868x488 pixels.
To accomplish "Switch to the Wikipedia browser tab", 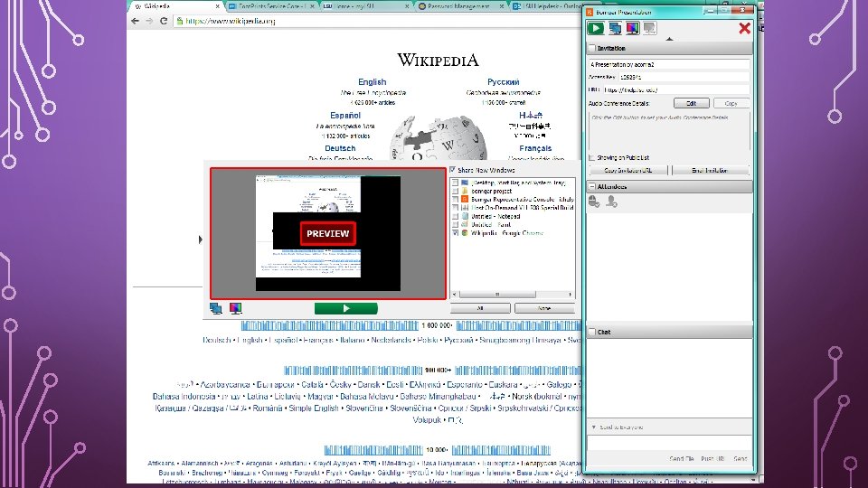I will (175, 6).
